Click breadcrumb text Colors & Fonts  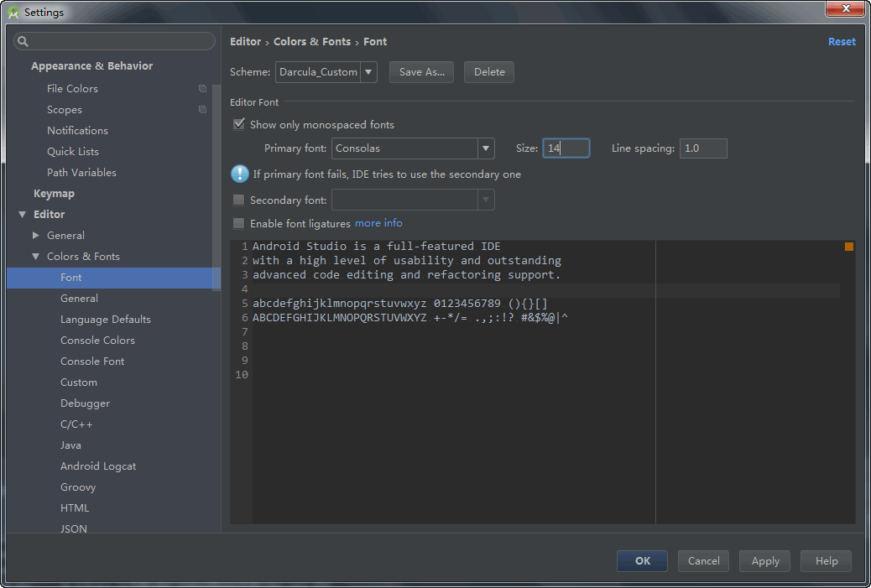[312, 42]
